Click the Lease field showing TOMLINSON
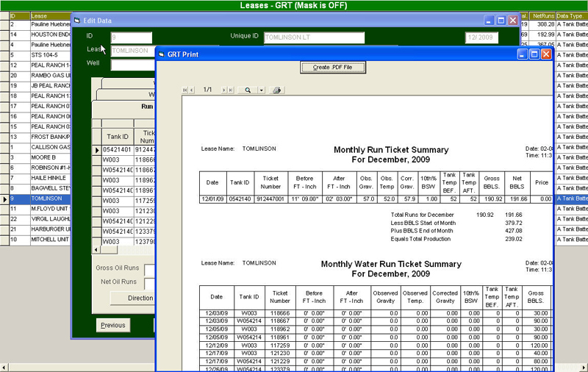 tap(133, 51)
